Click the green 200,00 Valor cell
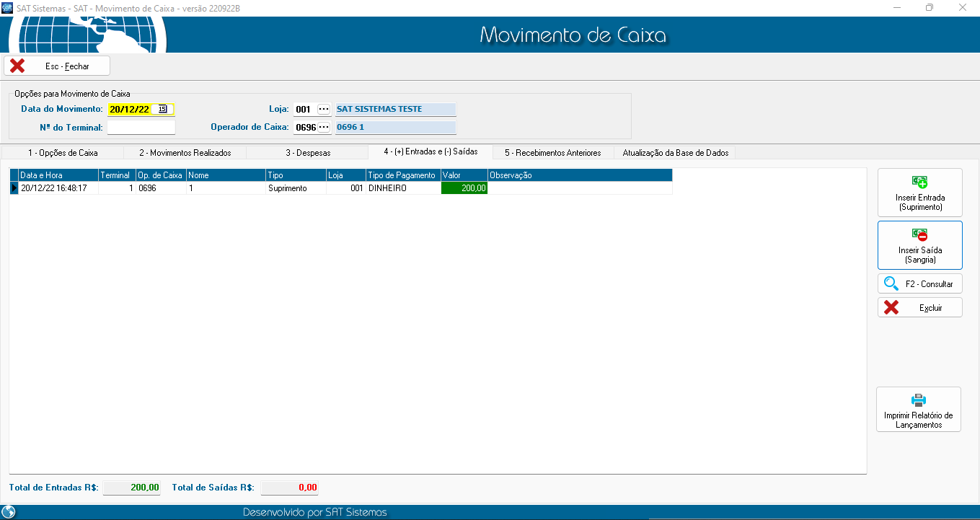Image resolution: width=980 pixels, height=520 pixels. click(464, 188)
